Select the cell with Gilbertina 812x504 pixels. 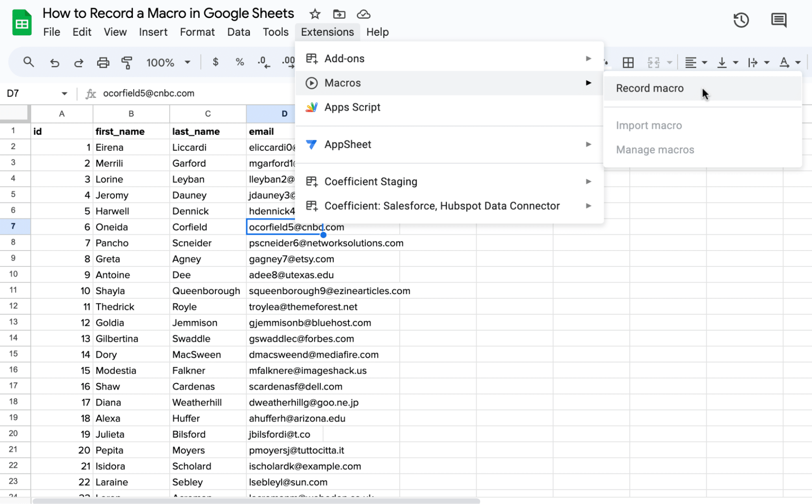(131, 339)
